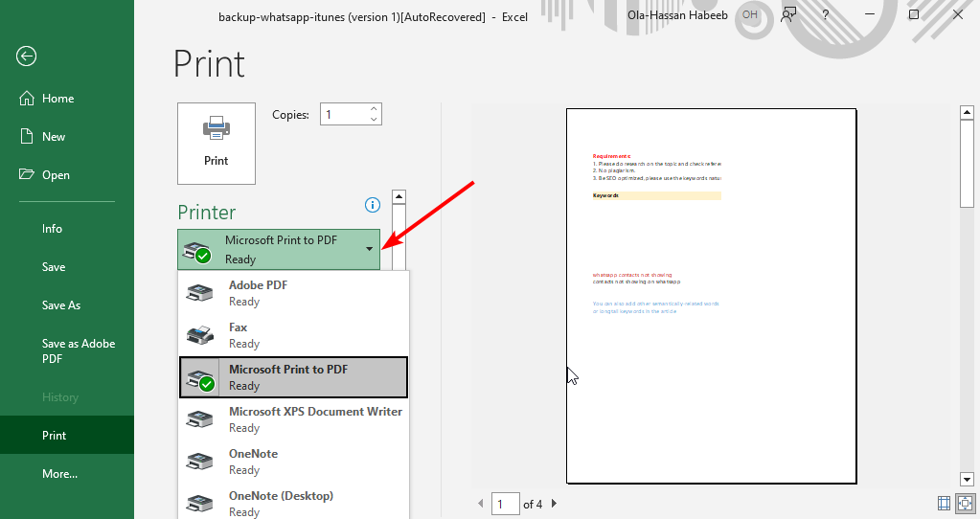980x519 pixels.
Task: Click the printer properties info icon
Action: pyautogui.click(x=373, y=205)
